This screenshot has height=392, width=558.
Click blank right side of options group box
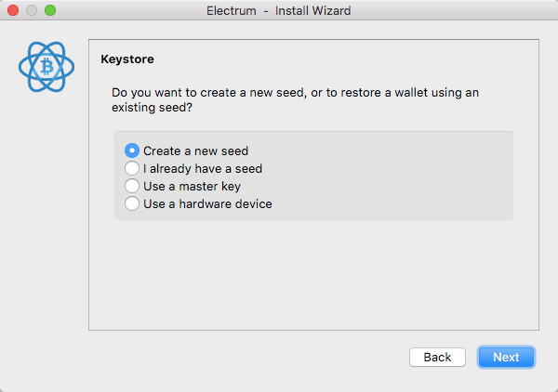[392, 176]
